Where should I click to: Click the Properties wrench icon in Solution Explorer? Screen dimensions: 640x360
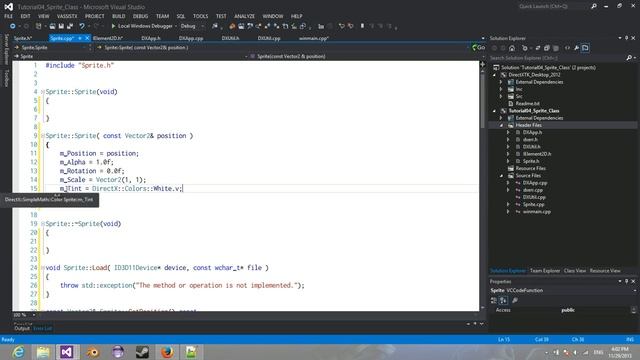click(576, 48)
